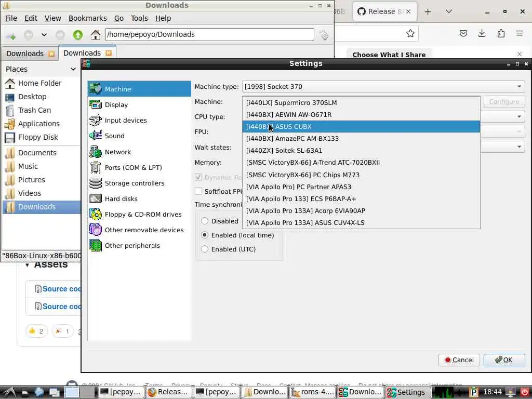Open file manager history dropdown arrow
Image resolution: width=532 pixels, height=399 pixels.
point(44,35)
